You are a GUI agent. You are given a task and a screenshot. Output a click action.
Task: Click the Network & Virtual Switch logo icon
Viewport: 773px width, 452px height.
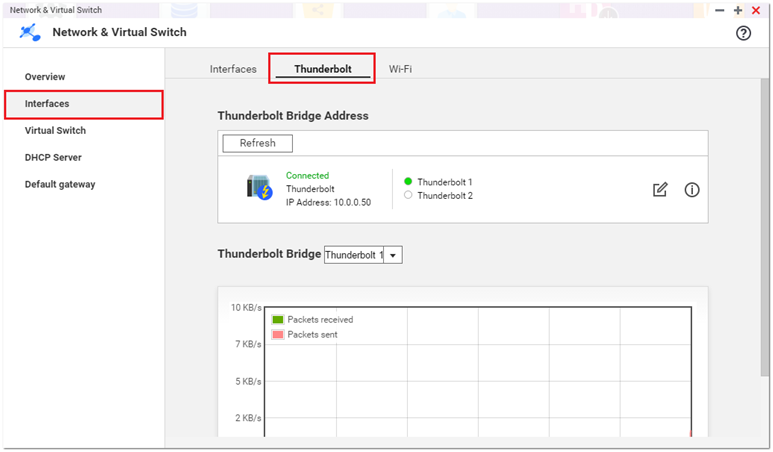(30, 32)
